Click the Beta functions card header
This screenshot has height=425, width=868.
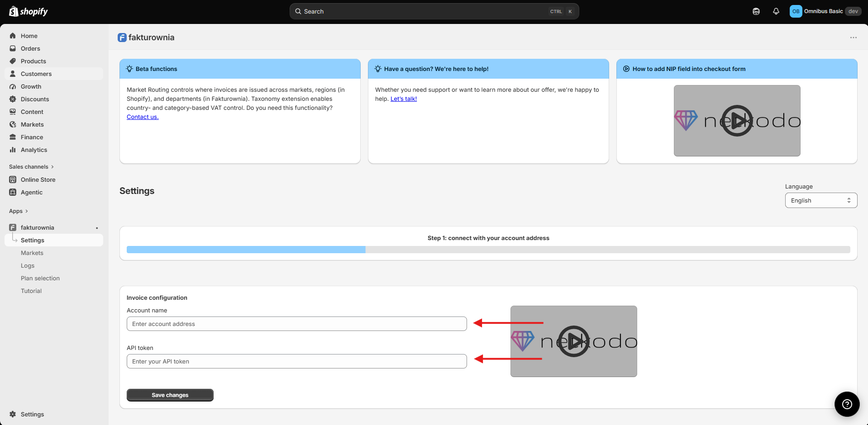coord(240,69)
